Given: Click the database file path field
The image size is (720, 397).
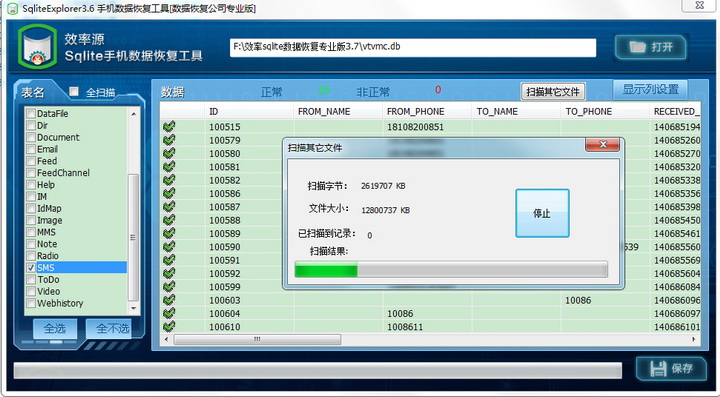Looking at the screenshot, I should [413, 47].
